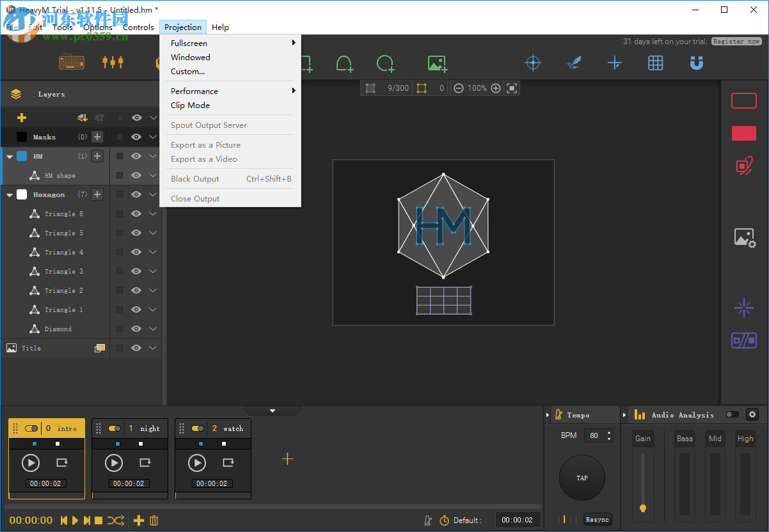This screenshot has height=532, width=769.
Task: Click the crosshair target tool
Action: [533, 63]
